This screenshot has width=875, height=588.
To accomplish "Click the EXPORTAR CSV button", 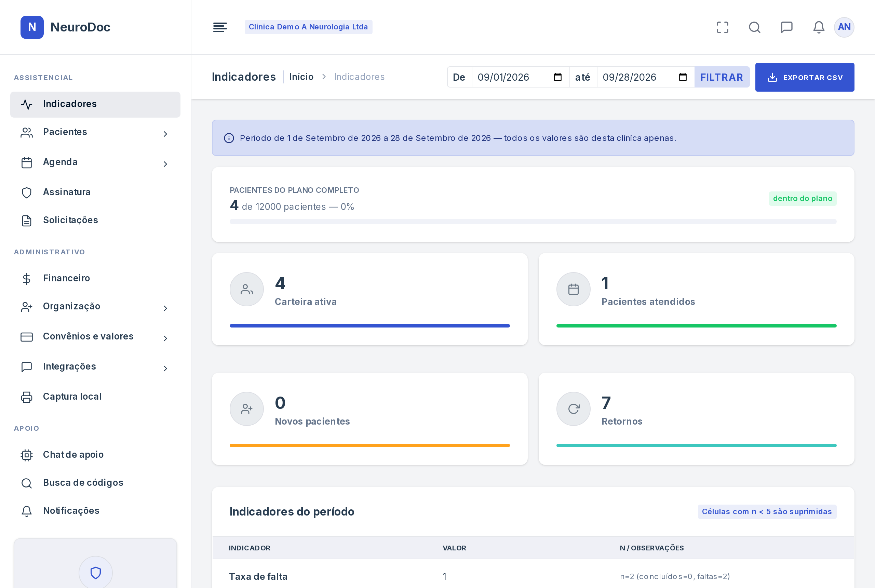I will pos(805,77).
